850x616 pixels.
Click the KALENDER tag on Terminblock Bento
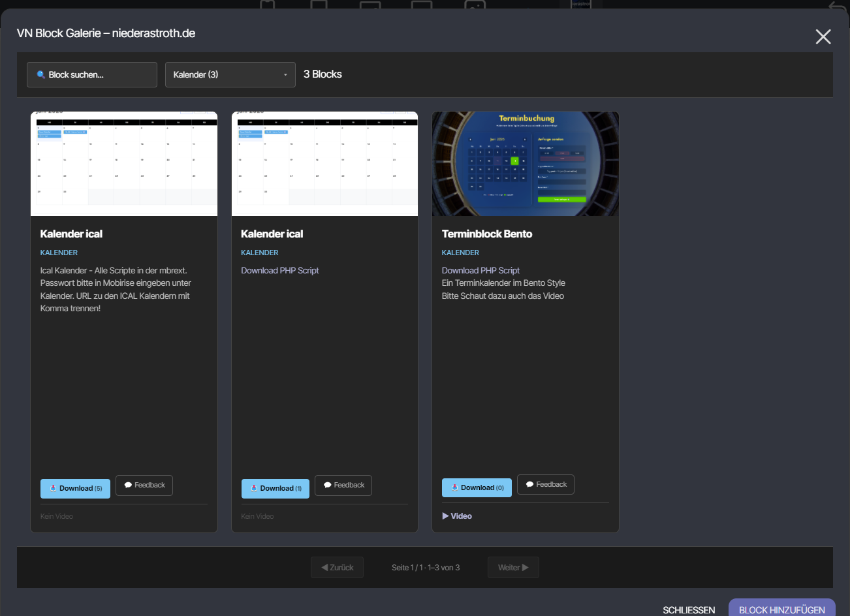tap(460, 253)
